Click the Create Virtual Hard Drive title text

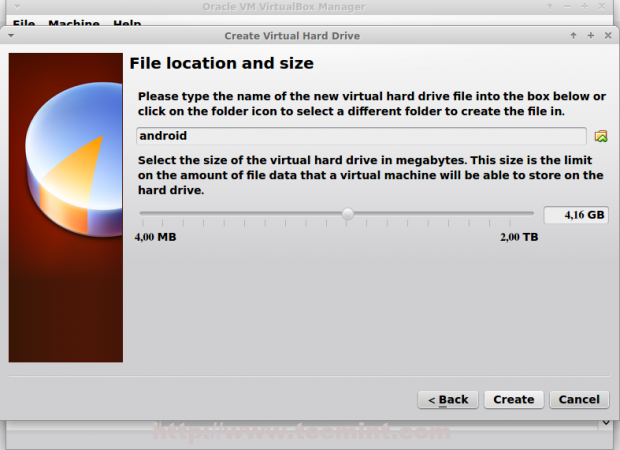click(292, 36)
